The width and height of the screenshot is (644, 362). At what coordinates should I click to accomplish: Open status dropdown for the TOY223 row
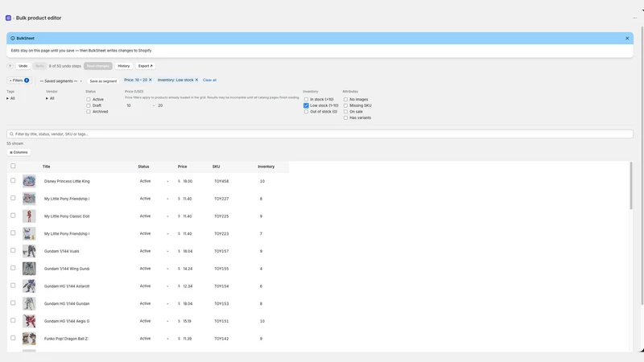pyautogui.click(x=154, y=233)
